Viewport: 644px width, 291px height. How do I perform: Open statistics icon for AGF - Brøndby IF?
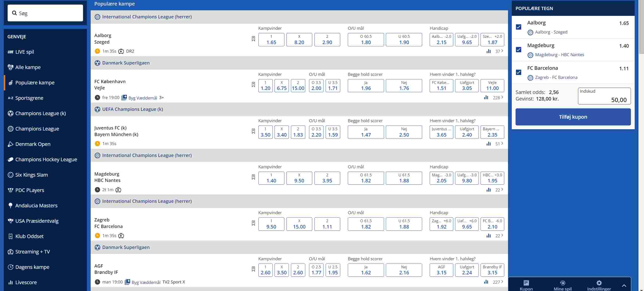tap(486, 282)
